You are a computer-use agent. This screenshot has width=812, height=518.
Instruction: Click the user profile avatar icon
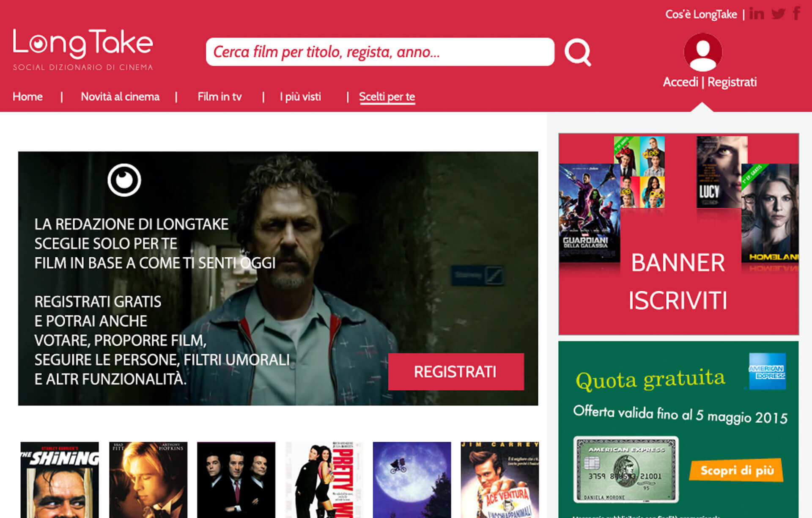pyautogui.click(x=703, y=52)
